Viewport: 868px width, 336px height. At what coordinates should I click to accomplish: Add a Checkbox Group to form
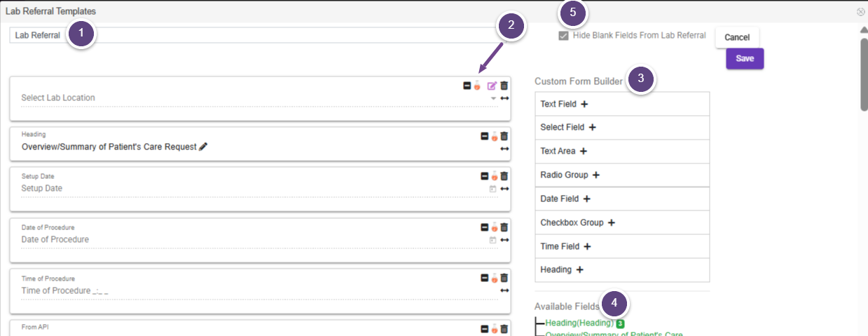(611, 222)
